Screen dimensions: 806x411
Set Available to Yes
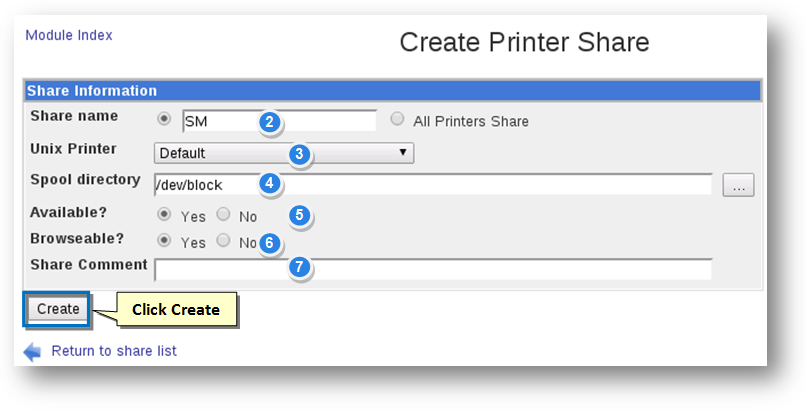click(x=165, y=214)
